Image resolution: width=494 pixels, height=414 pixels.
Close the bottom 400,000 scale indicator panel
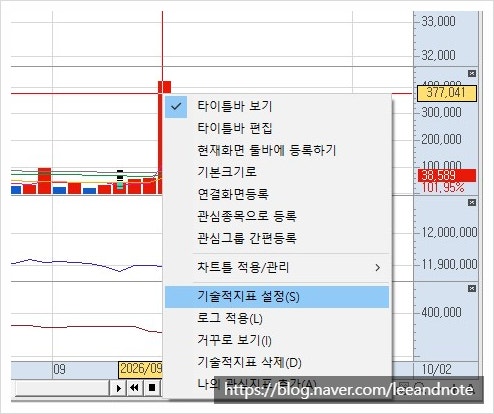[x=472, y=288]
